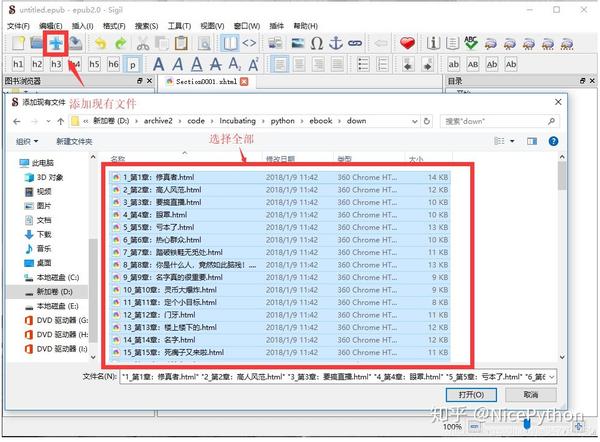This screenshot has height=442, width=600.
Task: Open the 组织 dropdown menu
Action: click(27, 142)
